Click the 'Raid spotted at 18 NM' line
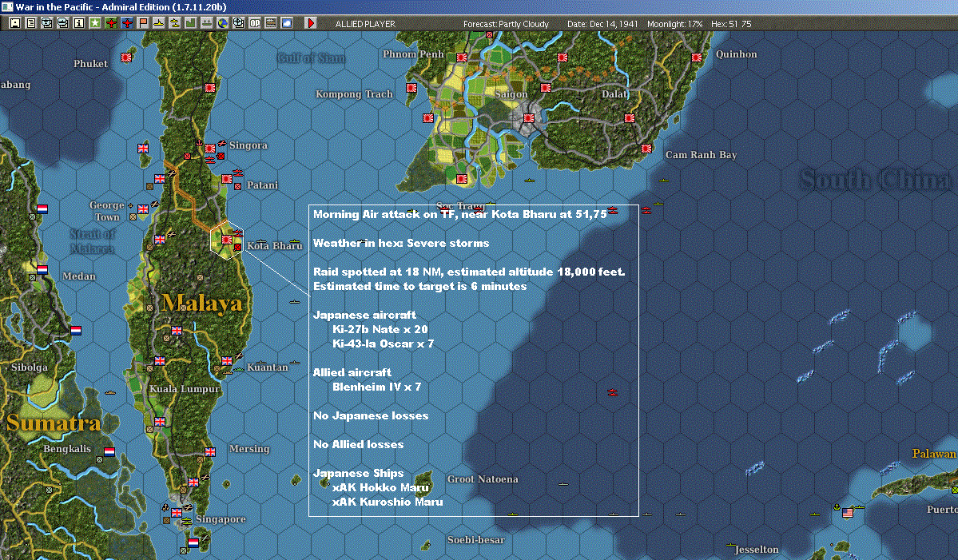958x560 pixels. point(469,272)
